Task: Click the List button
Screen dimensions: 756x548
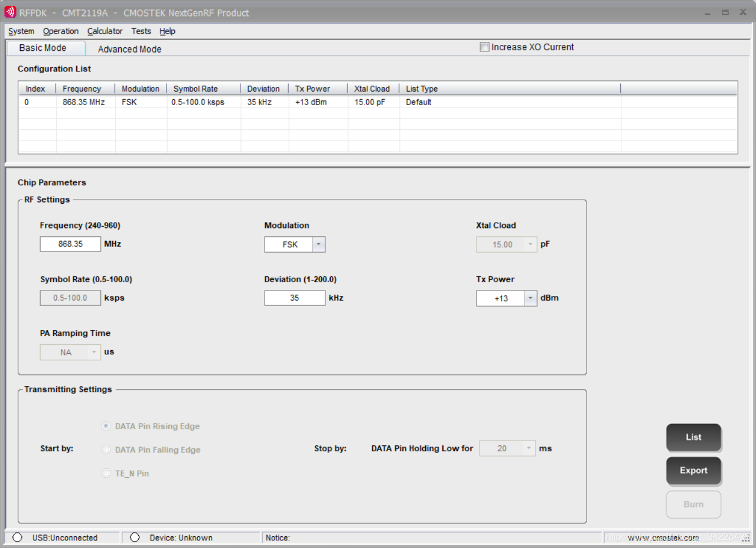Action: 693,438
